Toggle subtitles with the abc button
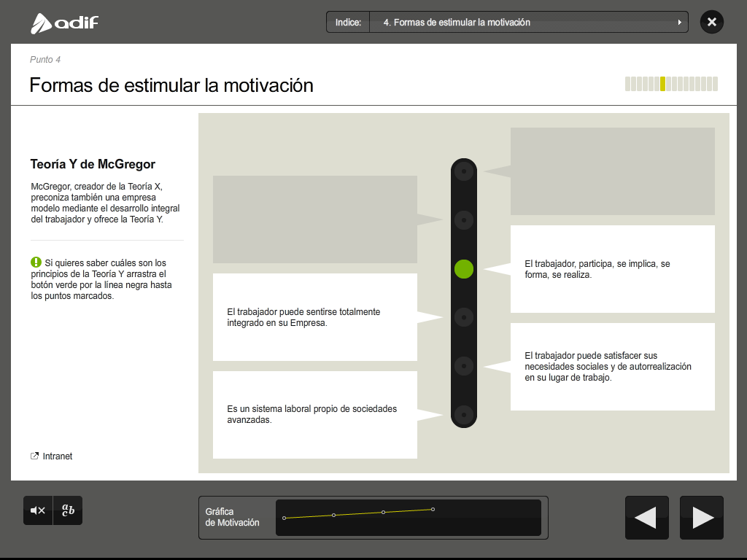The height and width of the screenshot is (560, 747). [x=68, y=510]
